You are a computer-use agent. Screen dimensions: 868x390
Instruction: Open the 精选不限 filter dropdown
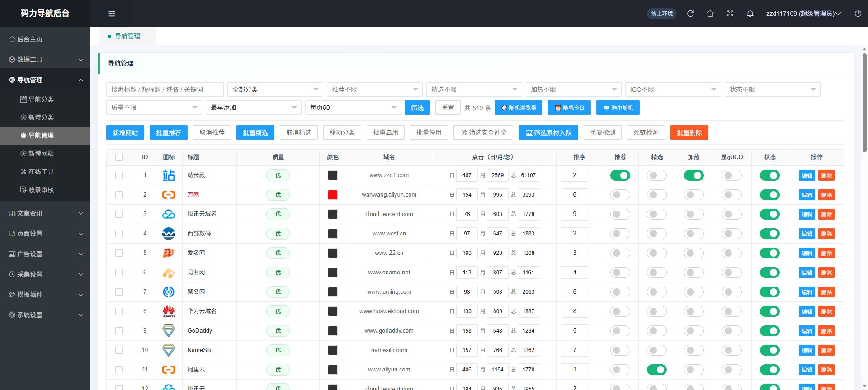[x=474, y=89]
